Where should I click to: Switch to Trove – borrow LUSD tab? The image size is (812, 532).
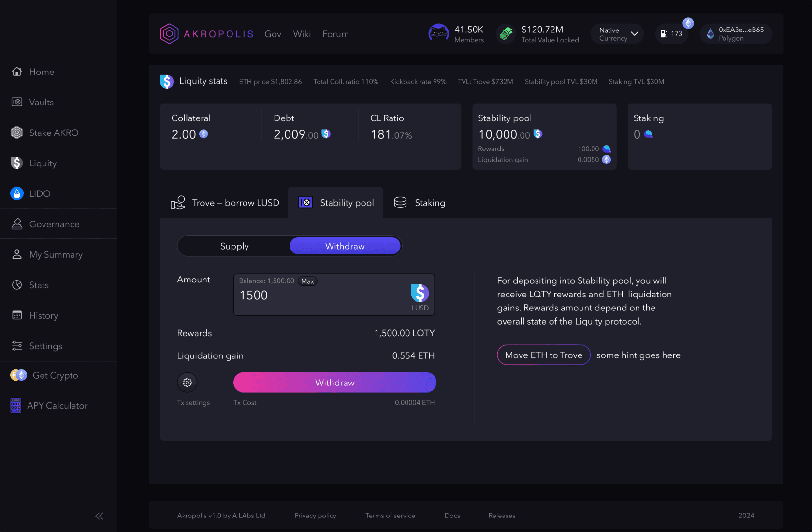coord(225,203)
